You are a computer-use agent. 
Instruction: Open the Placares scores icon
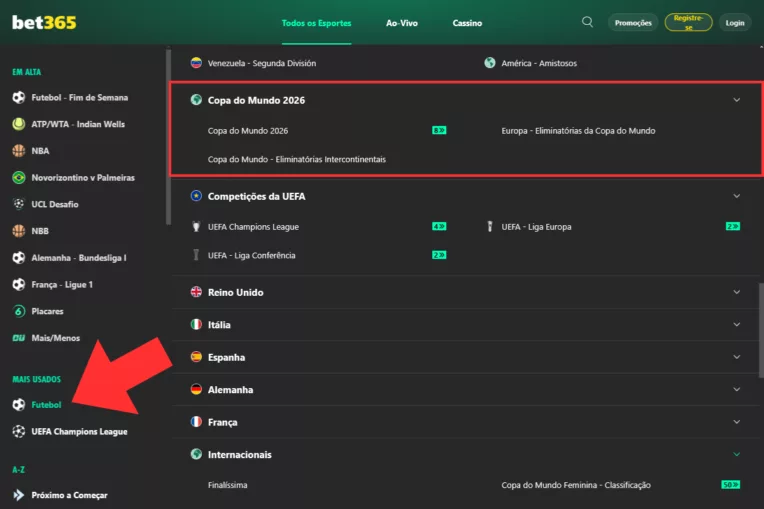tap(18, 311)
